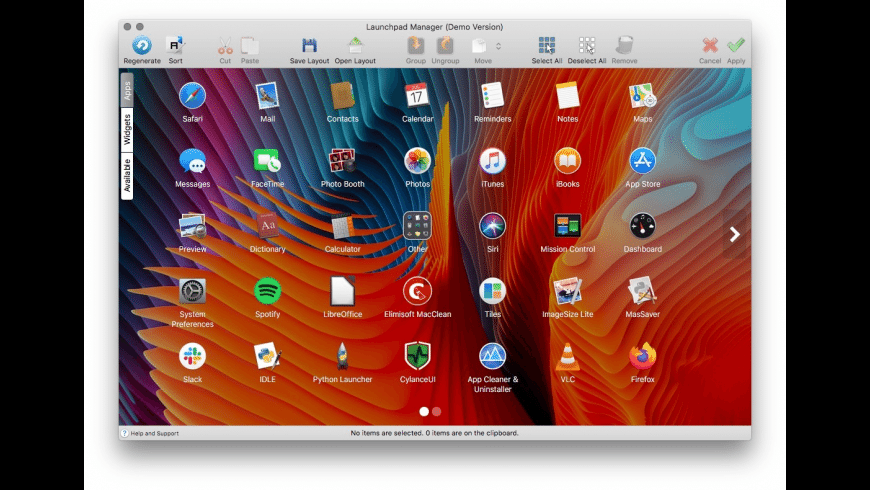Select the IDLE app icon
Image resolution: width=870 pixels, height=490 pixels.
click(267, 356)
